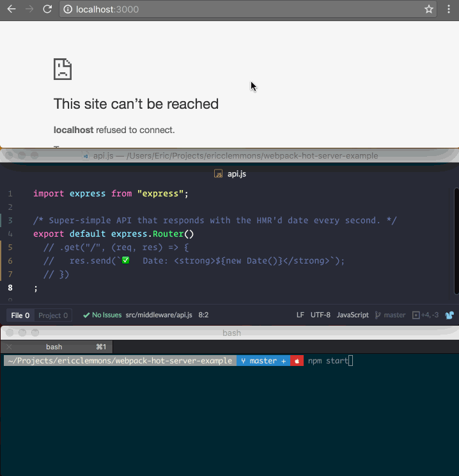
Task: Change LF line ending setting
Action: tap(300, 315)
